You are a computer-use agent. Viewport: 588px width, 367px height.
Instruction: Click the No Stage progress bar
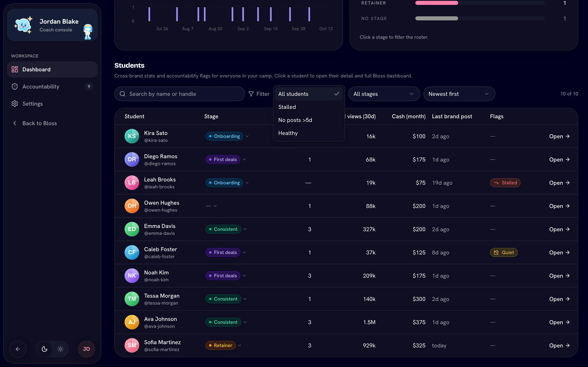click(x=480, y=18)
